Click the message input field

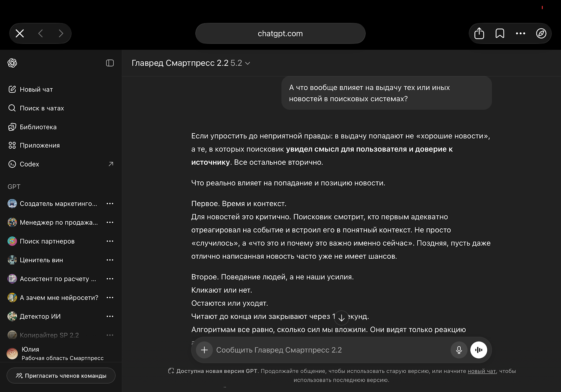(x=316, y=350)
